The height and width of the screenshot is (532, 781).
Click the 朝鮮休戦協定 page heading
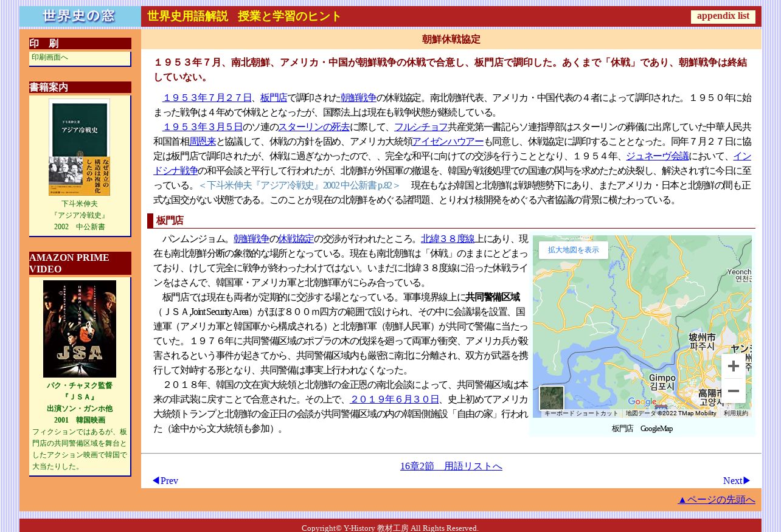(x=451, y=40)
